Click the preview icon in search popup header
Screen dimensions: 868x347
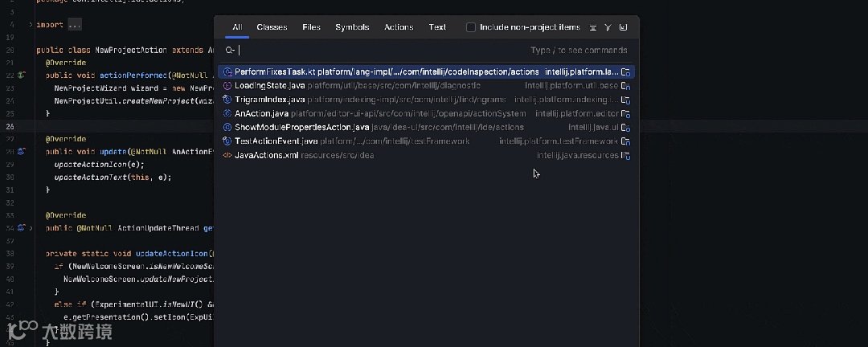click(x=593, y=27)
